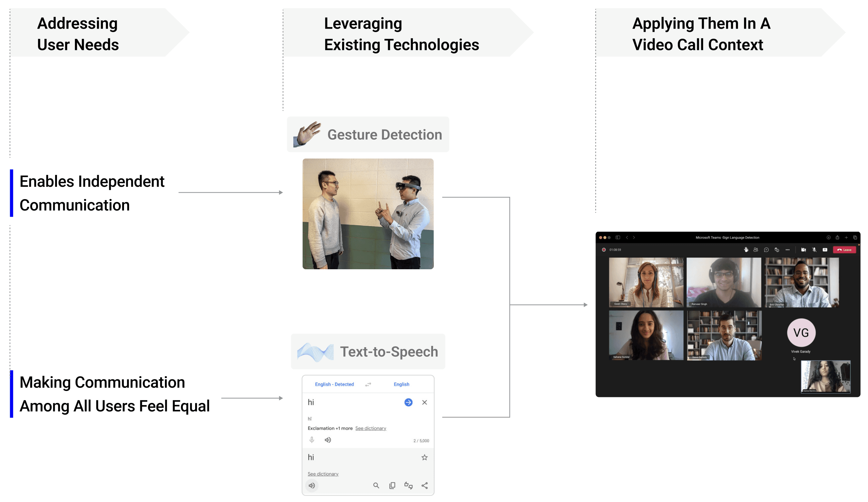Listen to translated output via speaker icon
The width and height of the screenshot is (868, 502).
312,485
